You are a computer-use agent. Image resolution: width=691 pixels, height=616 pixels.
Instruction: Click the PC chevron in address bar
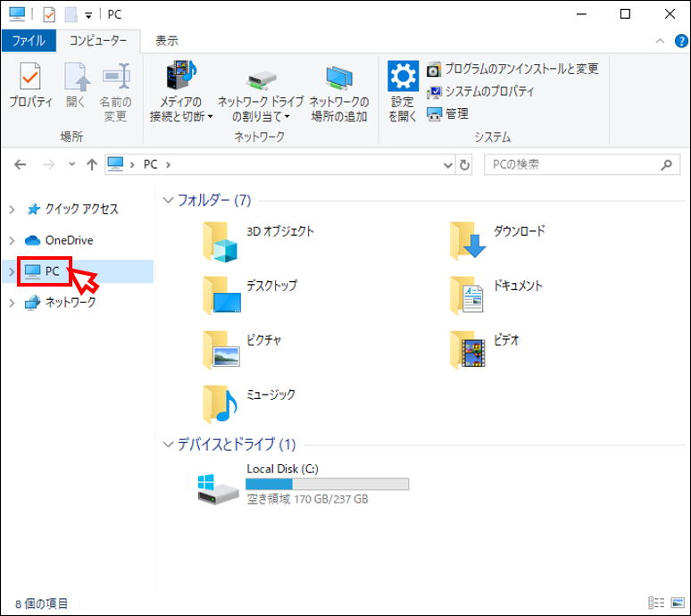168,165
